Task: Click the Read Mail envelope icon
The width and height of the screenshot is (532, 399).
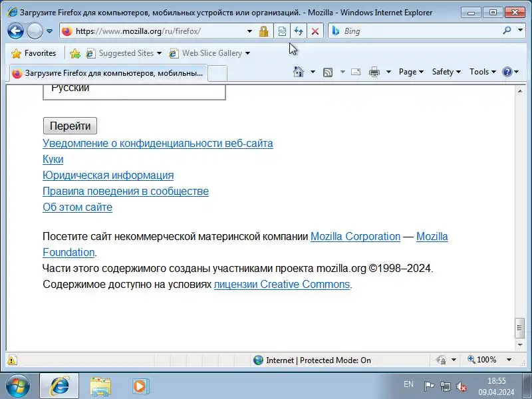Action: point(356,72)
